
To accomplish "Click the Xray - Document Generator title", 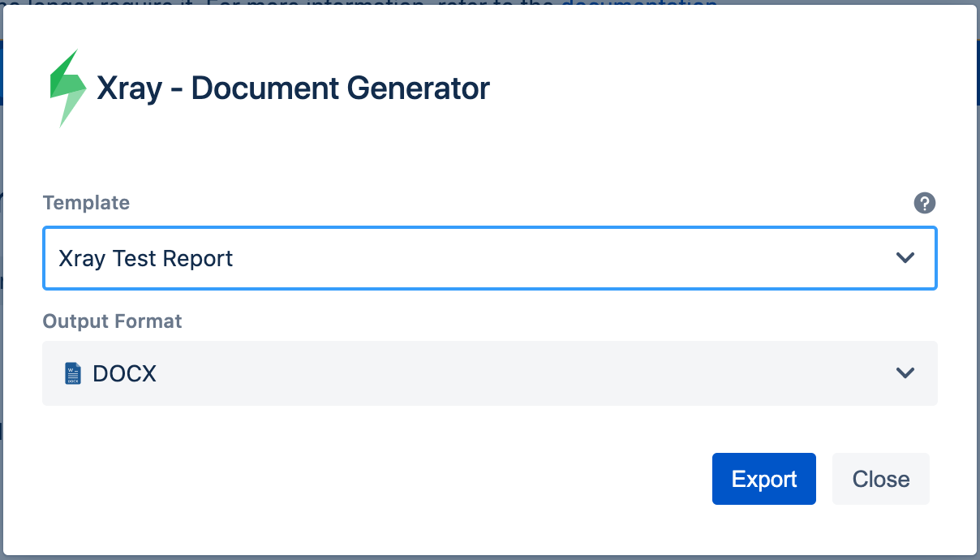I will tap(293, 88).
